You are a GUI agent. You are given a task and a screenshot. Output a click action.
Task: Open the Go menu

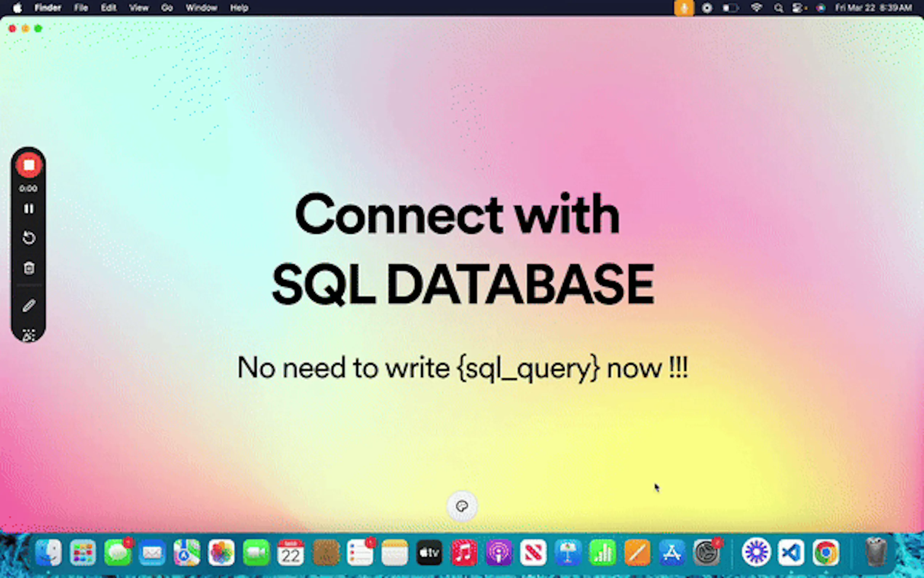click(x=167, y=8)
